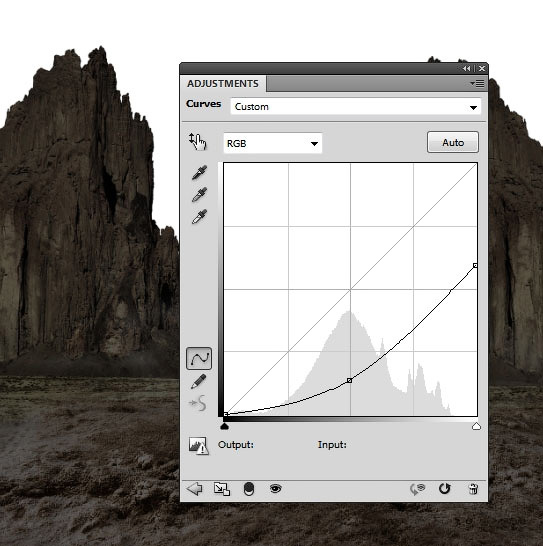Screen dimensions: 543x546
Task: Click the white point input slider
Action: [476, 426]
